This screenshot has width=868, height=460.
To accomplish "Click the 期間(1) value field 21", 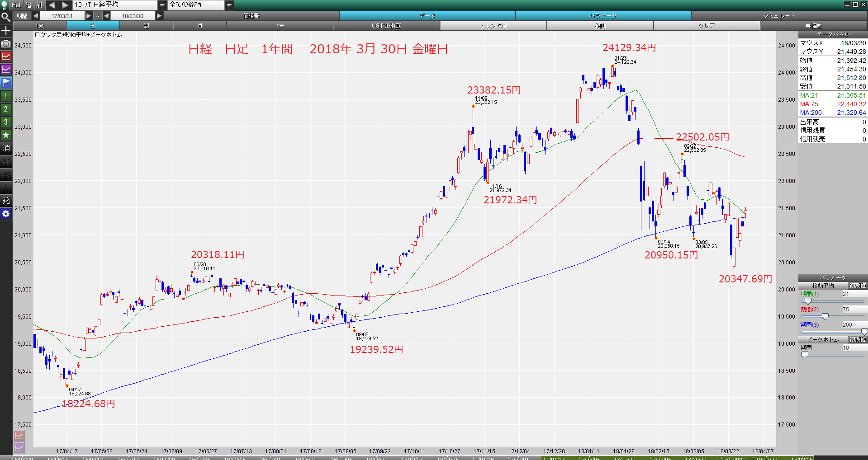I will [854, 294].
